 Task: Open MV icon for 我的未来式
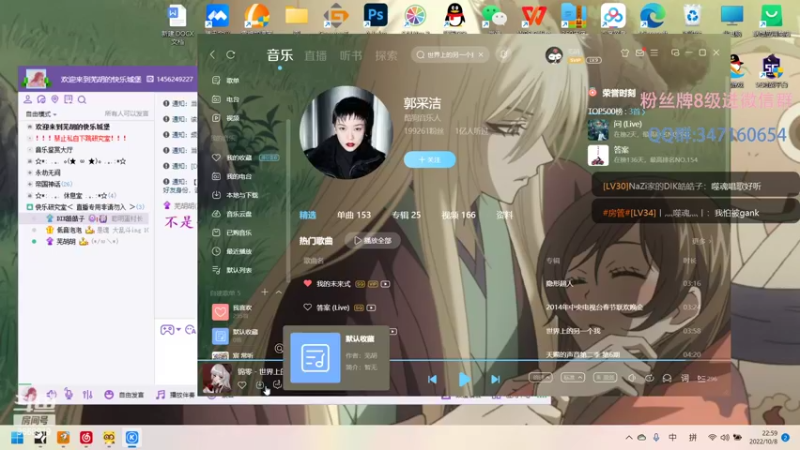[x=385, y=284]
